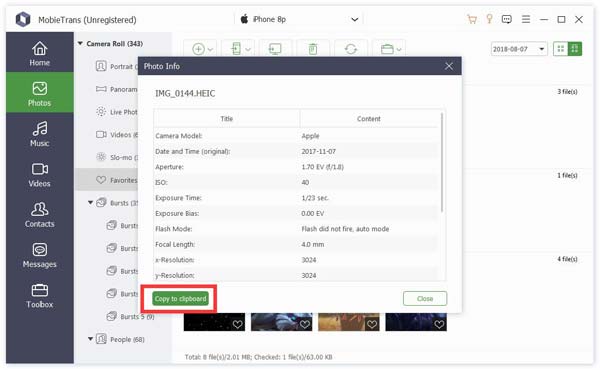Open the 2018-08-07 date dropdown
The image size is (600, 370).
coord(519,49)
